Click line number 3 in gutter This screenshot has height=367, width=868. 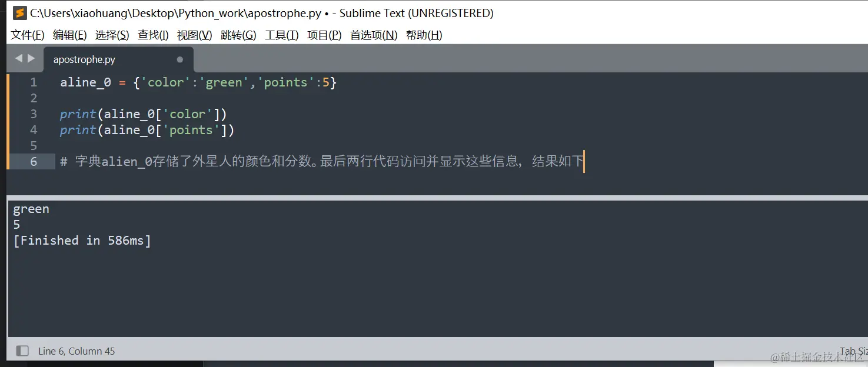point(34,114)
